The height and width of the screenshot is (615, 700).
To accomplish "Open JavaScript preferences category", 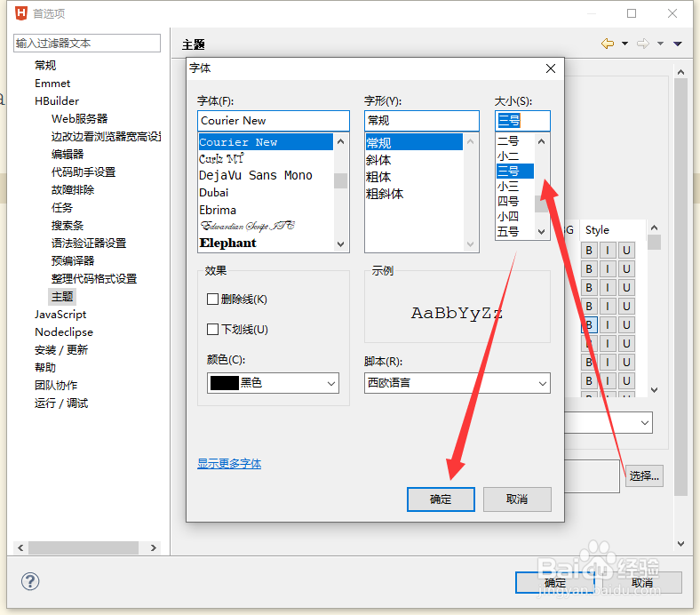I will click(x=60, y=315).
